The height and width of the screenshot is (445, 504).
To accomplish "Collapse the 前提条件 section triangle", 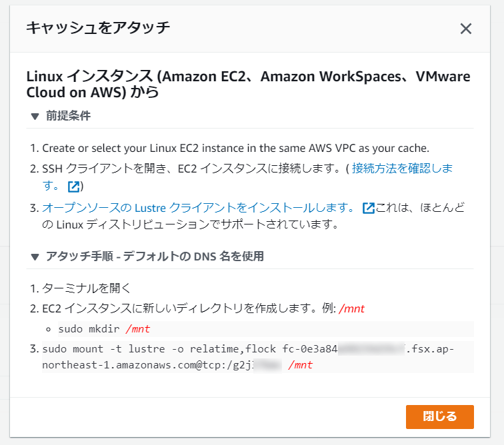I will click(35, 117).
